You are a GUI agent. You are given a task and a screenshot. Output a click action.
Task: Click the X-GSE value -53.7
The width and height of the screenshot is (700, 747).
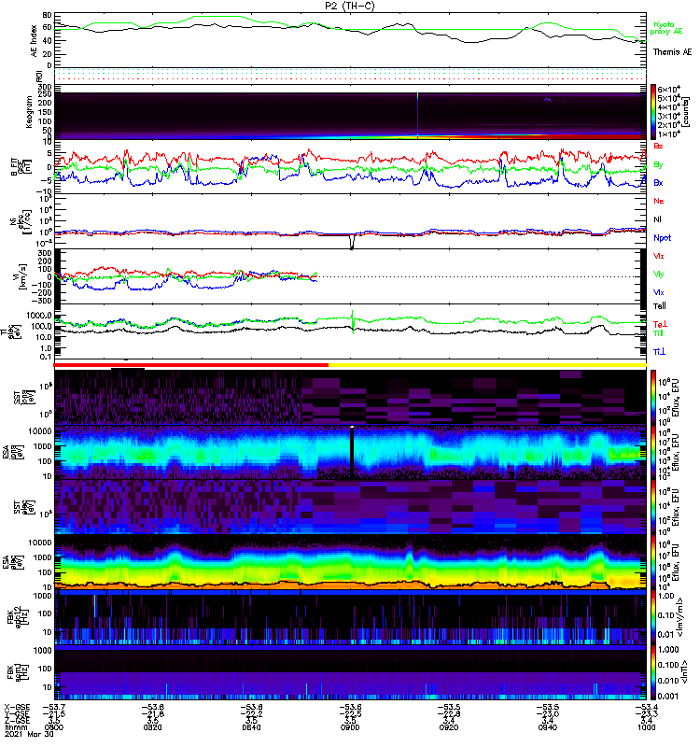54,707
